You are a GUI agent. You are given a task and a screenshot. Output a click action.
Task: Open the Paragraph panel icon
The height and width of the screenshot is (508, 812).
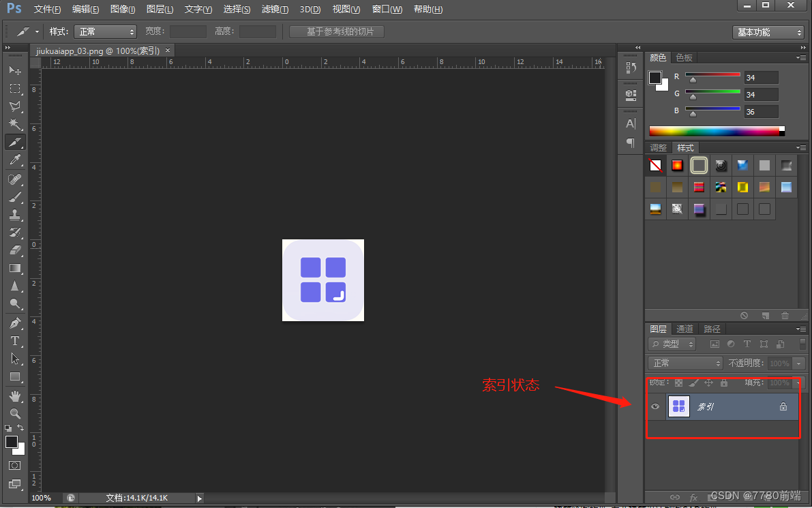pyautogui.click(x=631, y=143)
